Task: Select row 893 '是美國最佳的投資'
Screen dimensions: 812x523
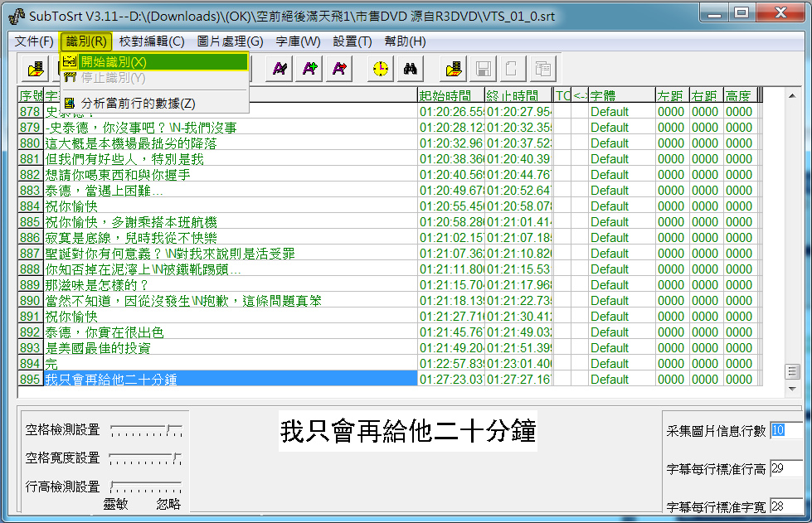Action: [231, 348]
